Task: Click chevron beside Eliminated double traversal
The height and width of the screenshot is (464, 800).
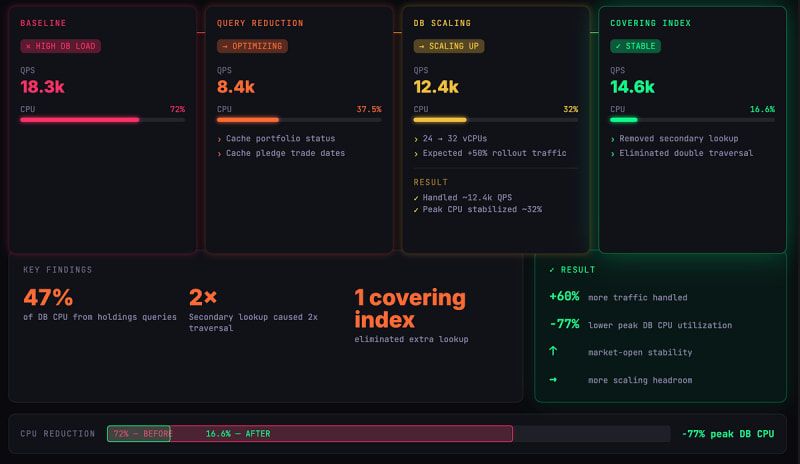Action: [x=613, y=154]
